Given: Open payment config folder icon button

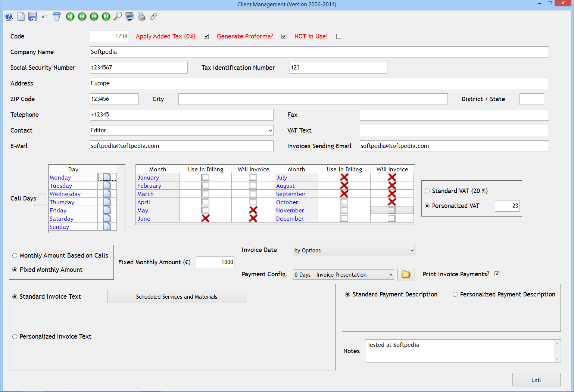Looking at the screenshot, I should click(406, 274).
